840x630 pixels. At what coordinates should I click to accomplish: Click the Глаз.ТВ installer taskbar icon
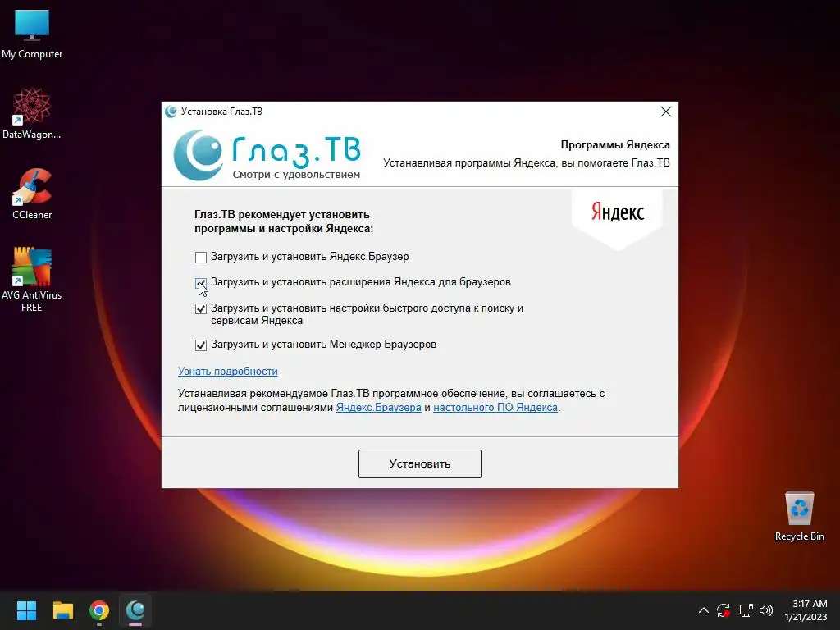(x=135, y=610)
